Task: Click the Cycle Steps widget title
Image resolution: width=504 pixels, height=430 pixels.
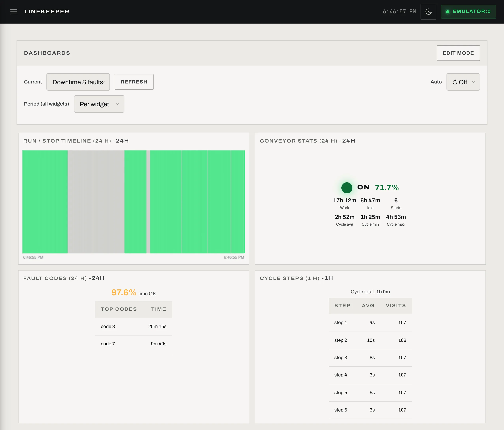Action: [x=296, y=278]
